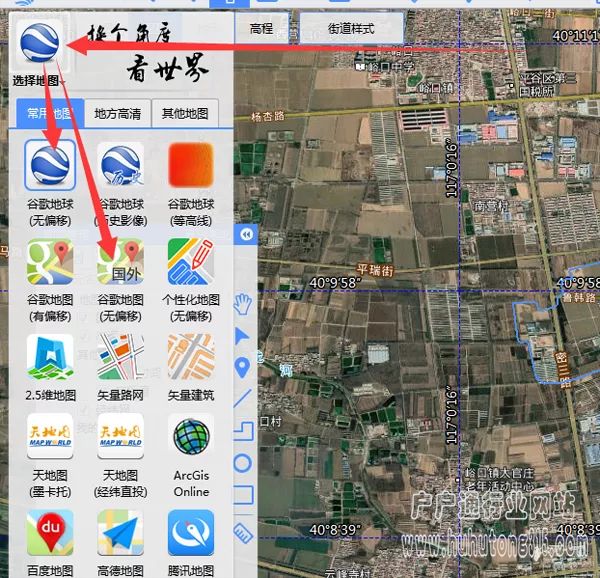This screenshot has height=578, width=600.
Task: Select the 矢量路网 map icon
Action: point(121,357)
